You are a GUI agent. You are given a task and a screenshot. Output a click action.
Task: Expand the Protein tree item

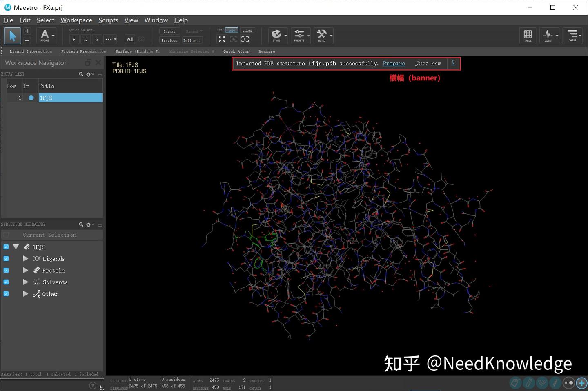(25, 270)
